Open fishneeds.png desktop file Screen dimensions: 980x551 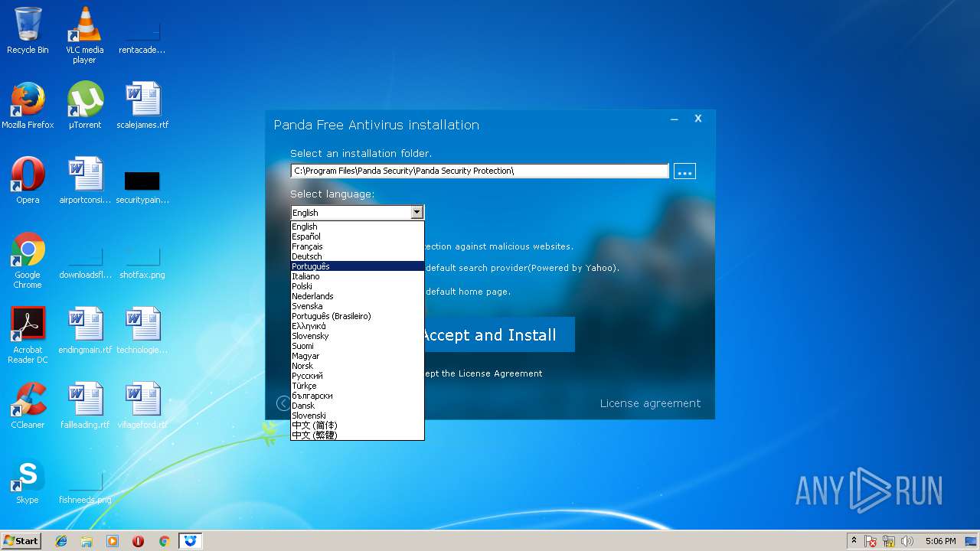pos(85,485)
